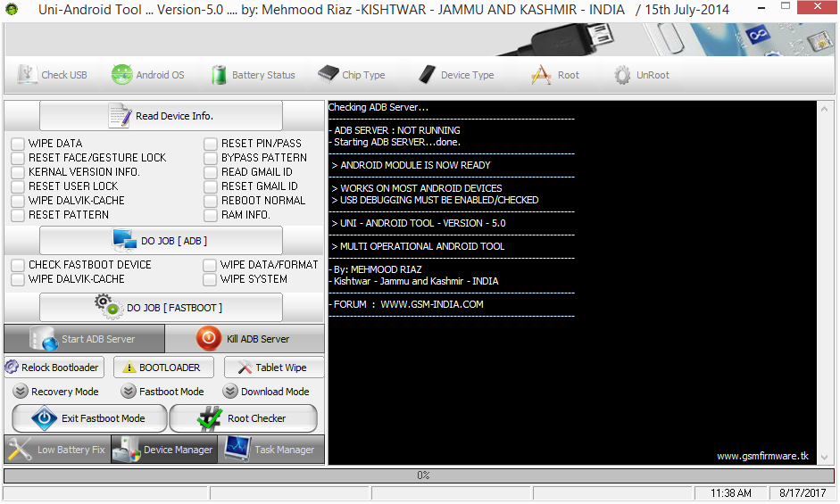Click the hash checkmark icon on Root Checker
The image size is (840, 504).
tap(210, 418)
